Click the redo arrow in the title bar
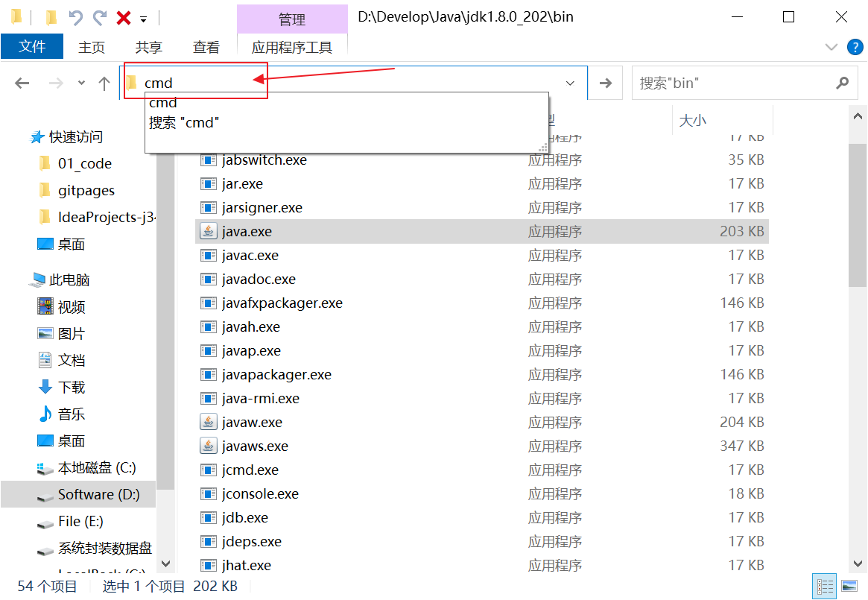 (x=100, y=18)
